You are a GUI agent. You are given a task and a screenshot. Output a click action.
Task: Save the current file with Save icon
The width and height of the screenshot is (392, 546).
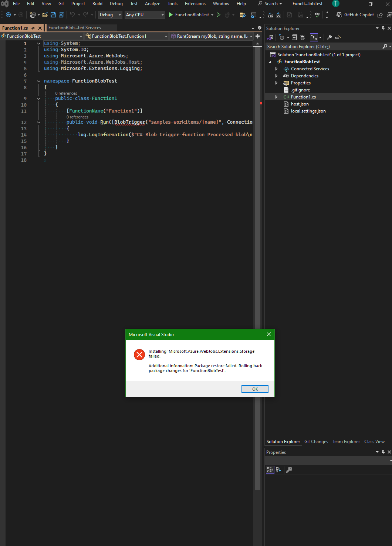click(53, 15)
